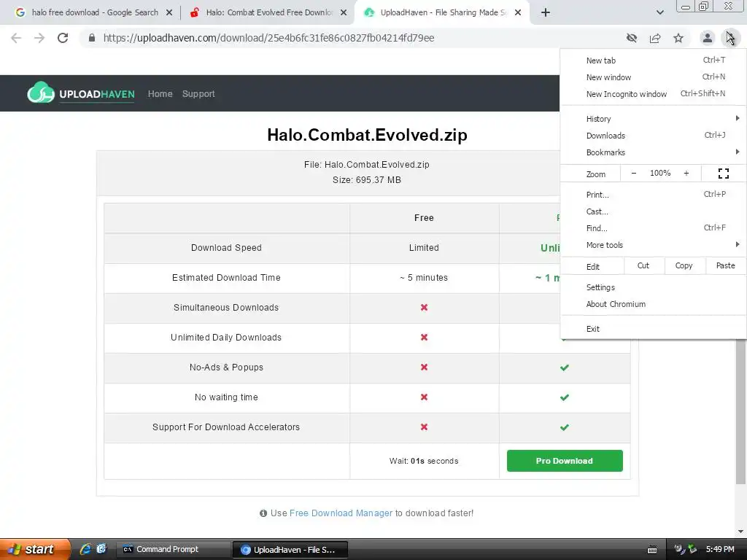The height and width of the screenshot is (560, 747).
Task: Click the Support For Download Accelerators green checkmark
Action: coord(565,427)
